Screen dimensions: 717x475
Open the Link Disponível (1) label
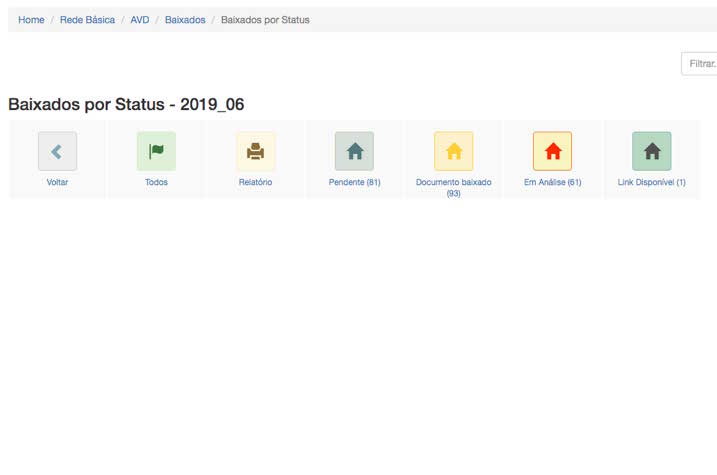(651, 183)
